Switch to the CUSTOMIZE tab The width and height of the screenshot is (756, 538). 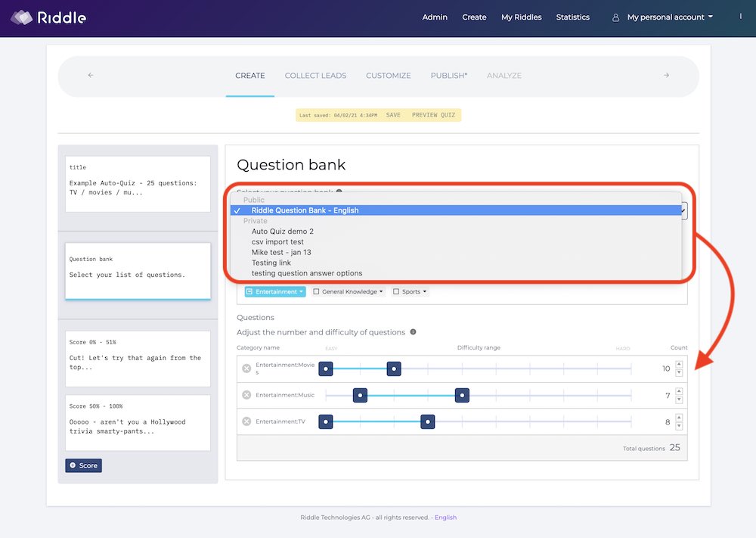click(x=388, y=76)
